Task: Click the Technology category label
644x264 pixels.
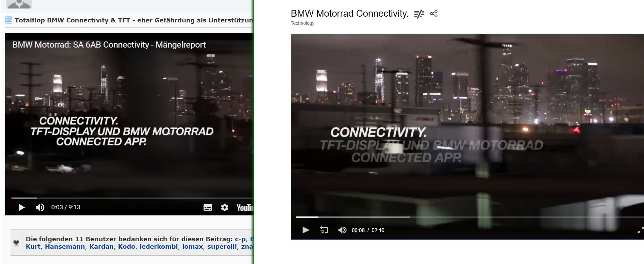Action: coord(303,23)
